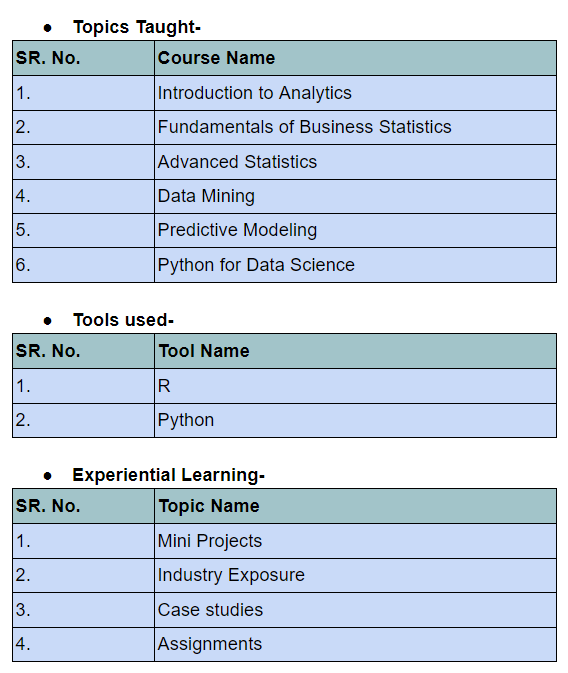Select the 'Course Name' header cell

355,58
